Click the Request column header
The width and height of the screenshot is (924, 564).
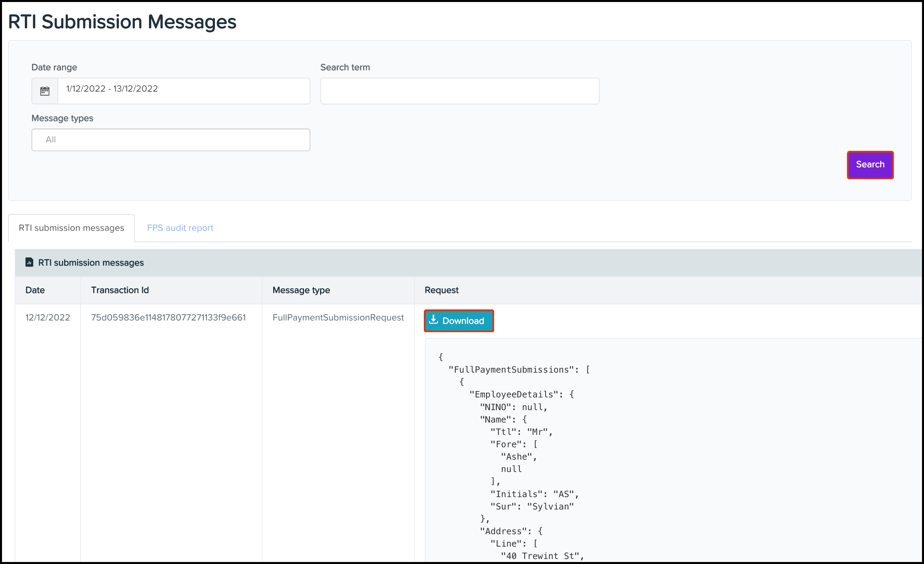(441, 290)
